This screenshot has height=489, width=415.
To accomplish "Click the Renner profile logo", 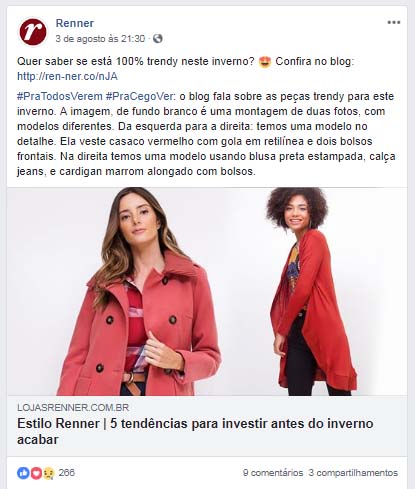I will (33, 32).
